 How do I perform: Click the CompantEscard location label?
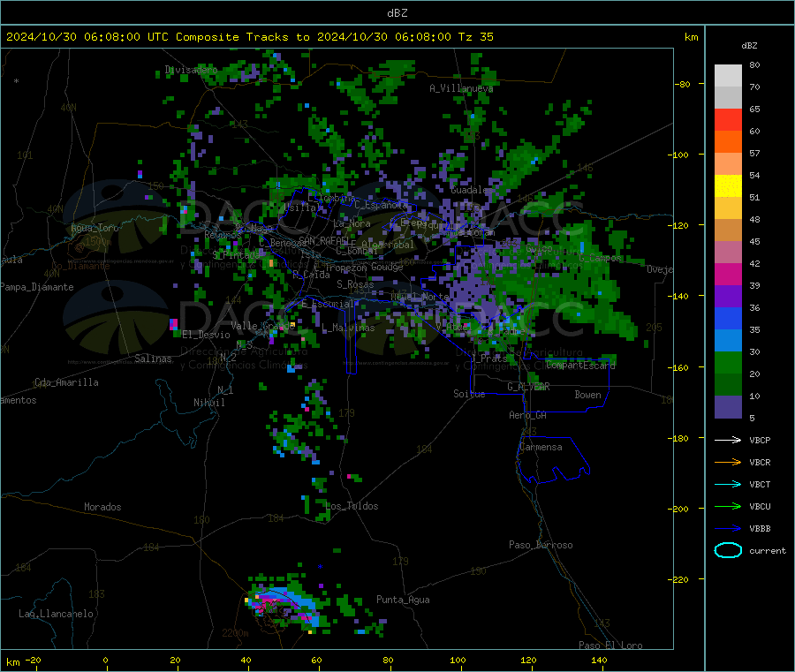point(580,365)
